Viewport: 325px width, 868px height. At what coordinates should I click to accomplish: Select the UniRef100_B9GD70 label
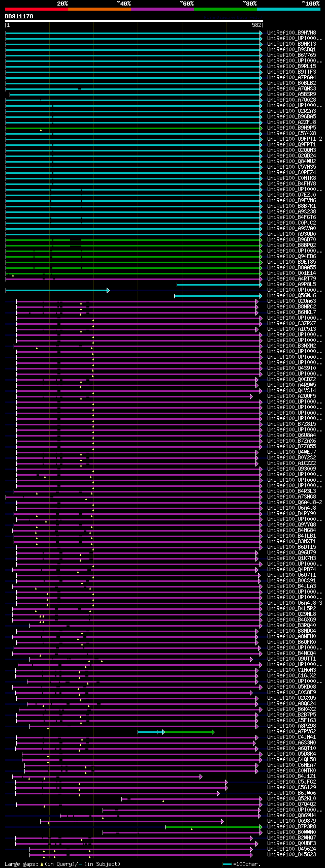point(291,239)
